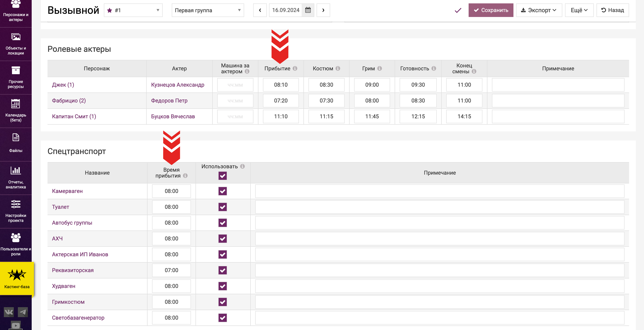
Task: Click the Джек arrival time field 08:10
Action: pyautogui.click(x=281, y=85)
